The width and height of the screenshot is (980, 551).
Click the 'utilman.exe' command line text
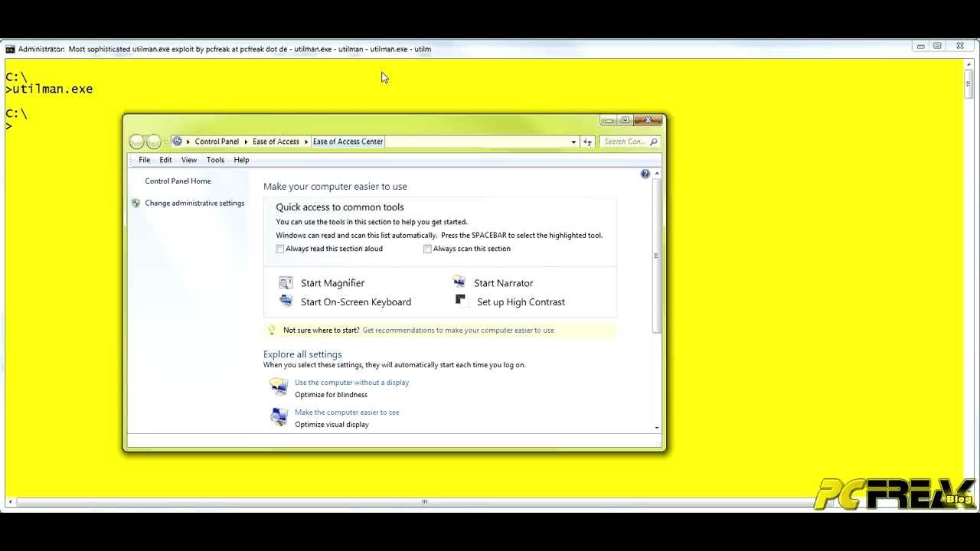click(x=53, y=89)
